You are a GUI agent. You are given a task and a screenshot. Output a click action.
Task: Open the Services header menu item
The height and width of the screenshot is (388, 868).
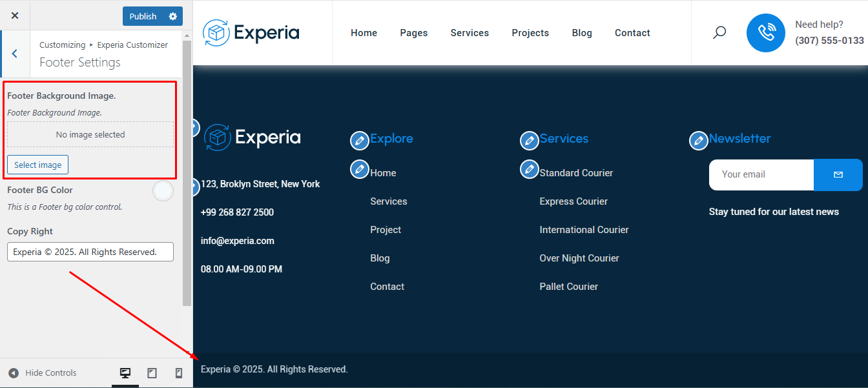tap(470, 33)
